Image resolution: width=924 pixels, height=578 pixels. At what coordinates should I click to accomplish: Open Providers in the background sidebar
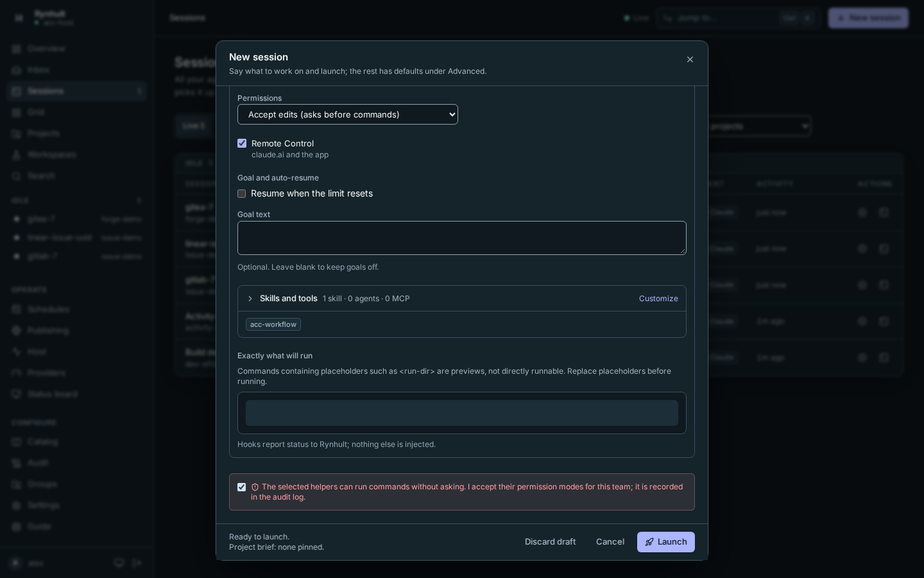77,373
